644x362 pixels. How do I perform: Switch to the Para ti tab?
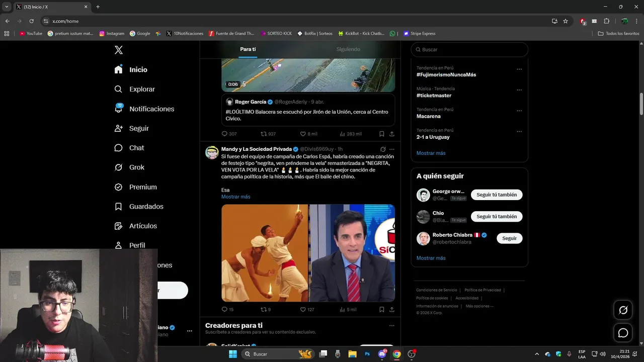pos(248,49)
